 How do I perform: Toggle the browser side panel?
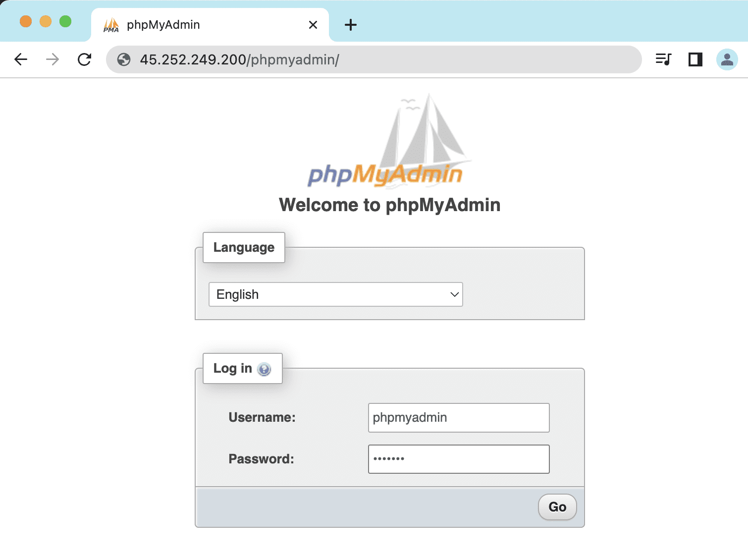tap(695, 59)
